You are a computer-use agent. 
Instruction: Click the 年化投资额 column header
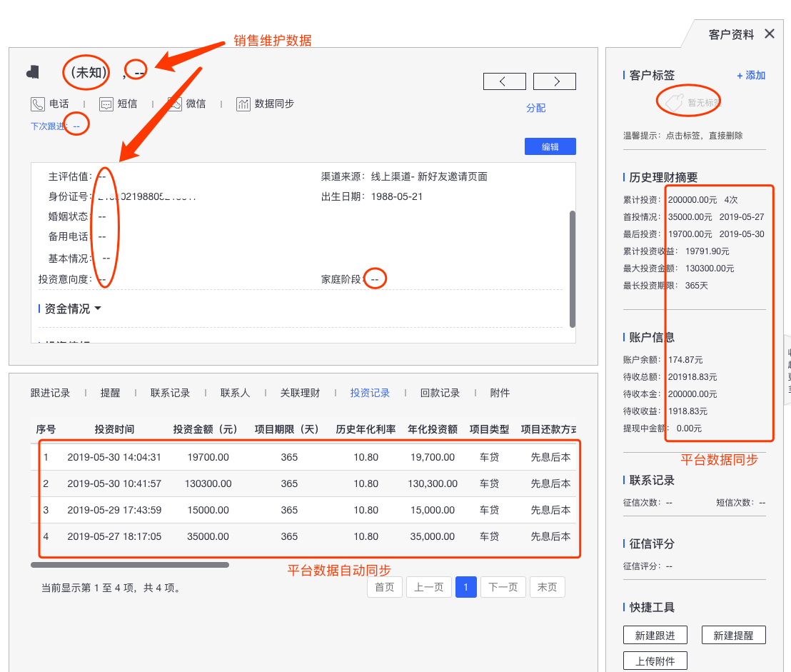433,429
